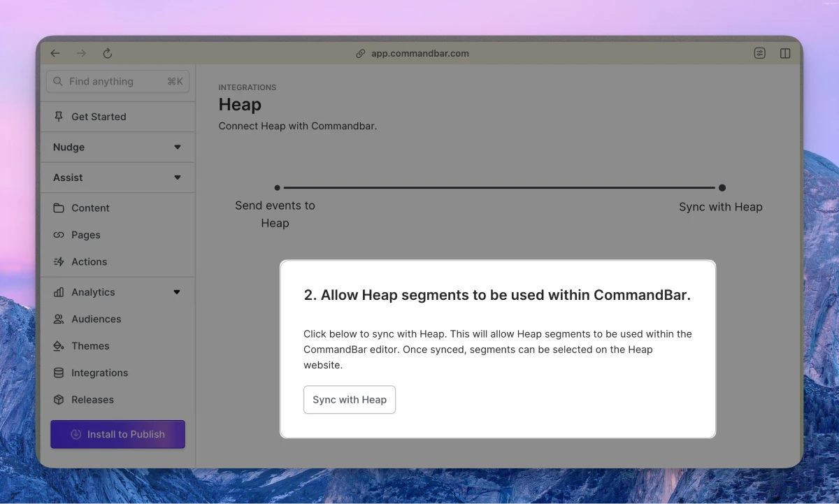This screenshot has height=504, width=839.
Task: Expand the Analytics dropdown arrow
Action: pos(178,292)
